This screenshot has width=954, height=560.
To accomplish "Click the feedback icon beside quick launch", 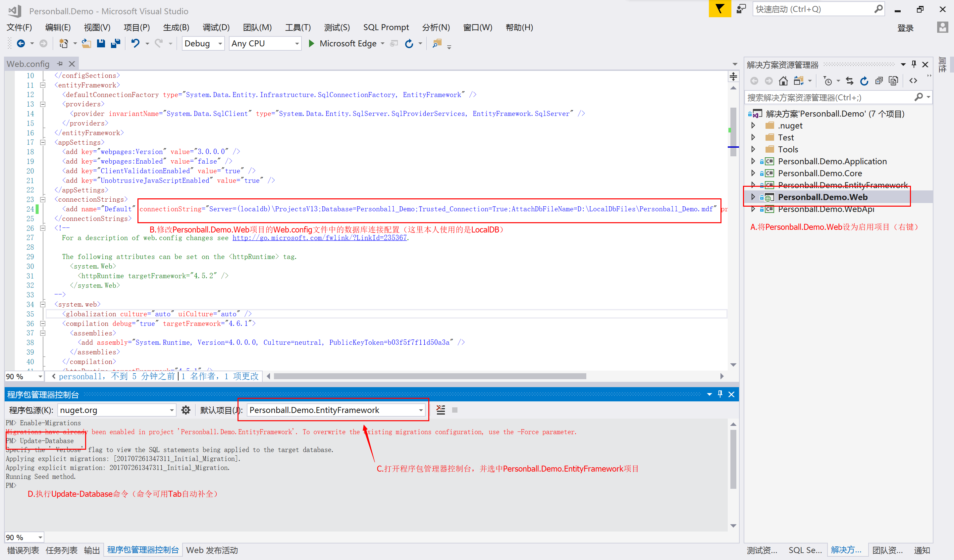I will coord(741,9).
